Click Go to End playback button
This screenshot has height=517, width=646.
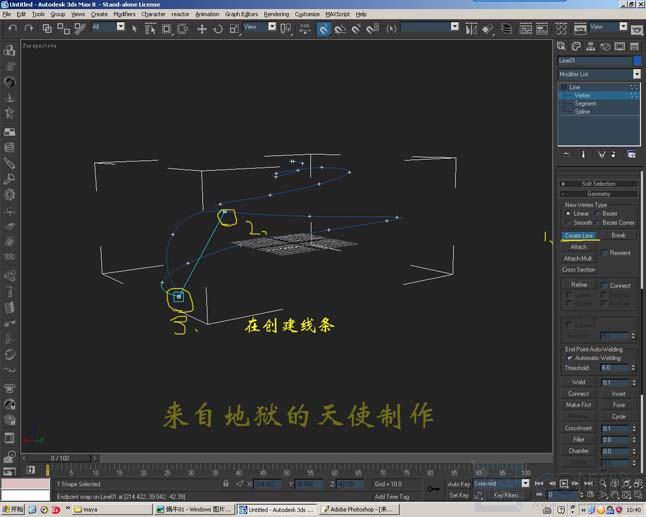pos(588,483)
